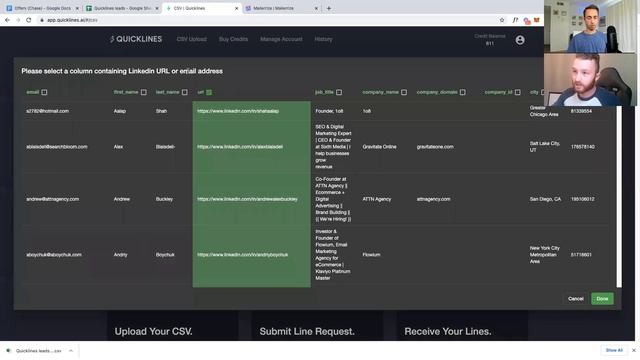
Task: Close the downloads bar
Action: coord(634,350)
